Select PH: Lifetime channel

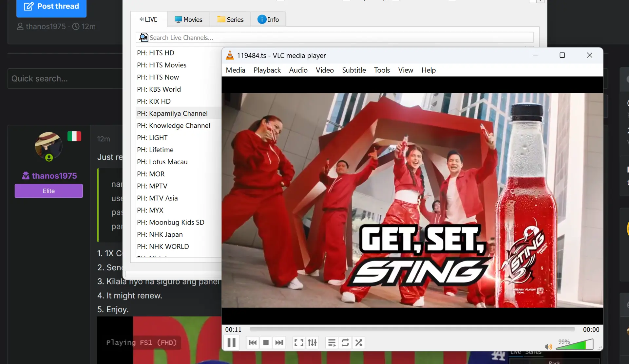(x=155, y=150)
